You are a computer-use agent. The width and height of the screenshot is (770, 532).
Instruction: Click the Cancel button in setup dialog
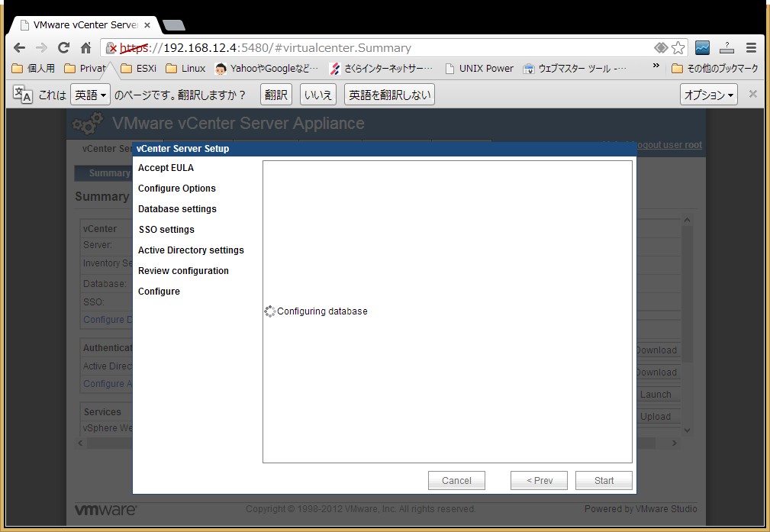456,480
